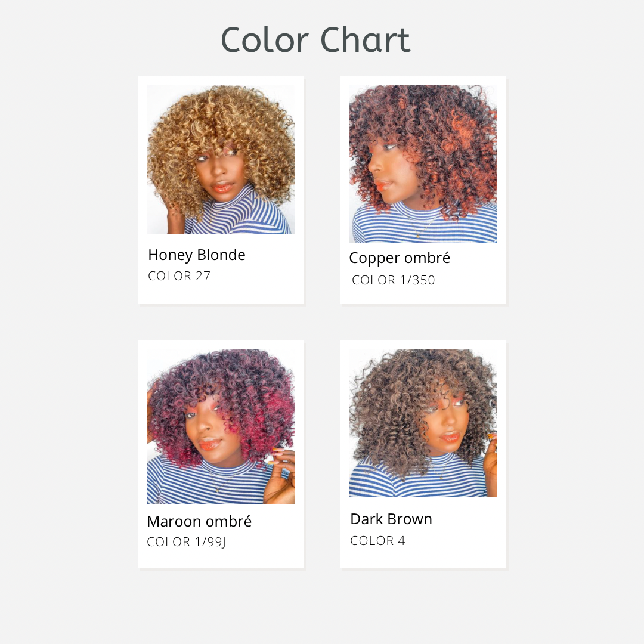Image resolution: width=644 pixels, height=644 pixels.
Task: Click the Honey Blonde wig photo
Action: (x=221, y=159)
